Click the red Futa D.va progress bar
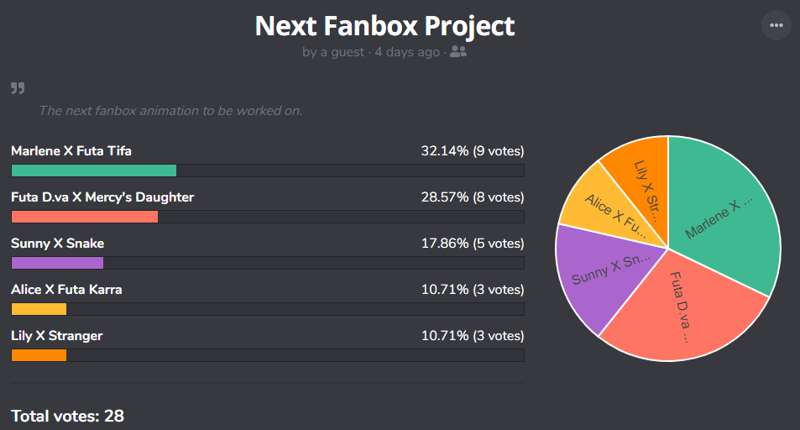The width and height of the screenshot is (800, 430). [x=85, y=217]
